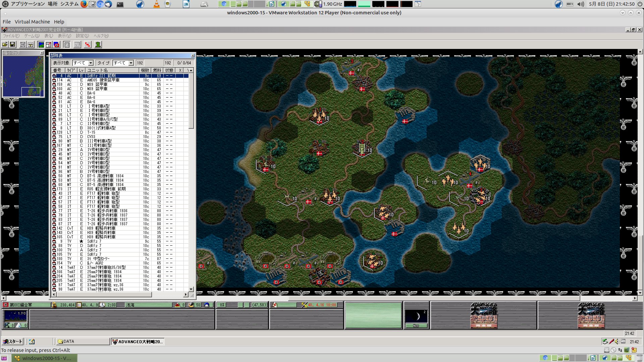
Task: Open VLC media player cone icon
Action: coord(157,4)
